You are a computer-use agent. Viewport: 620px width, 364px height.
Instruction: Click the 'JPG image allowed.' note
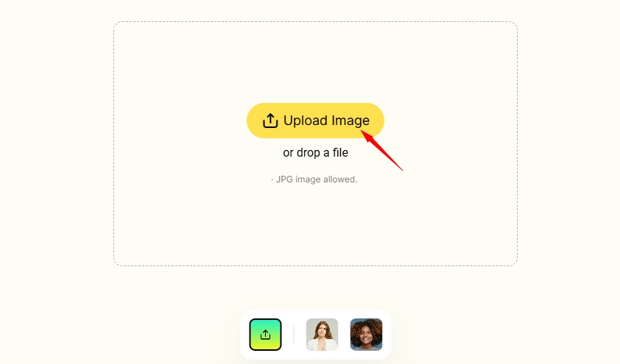314,179
